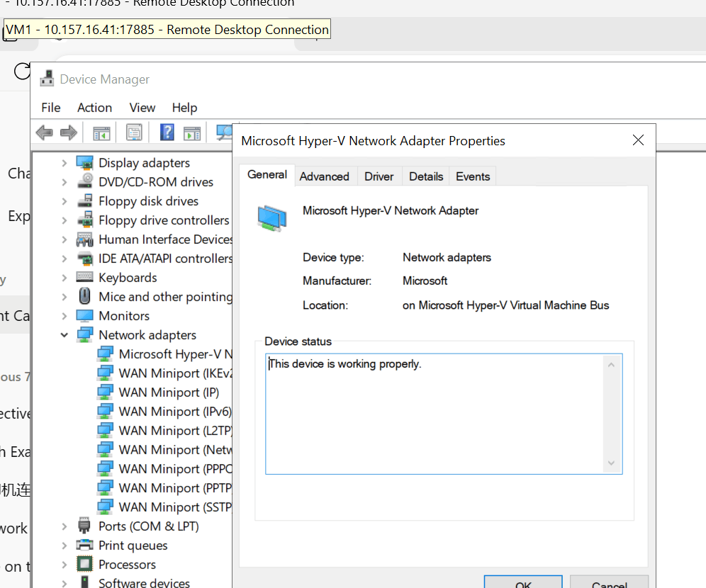Image resolution: width=706 pixels, height=588 pixels.
Task: Select the Print queues icon
Action: point(84,545)
